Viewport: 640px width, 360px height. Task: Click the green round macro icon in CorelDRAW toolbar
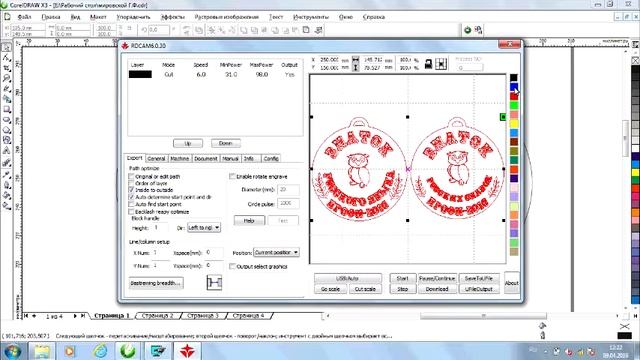468,30
